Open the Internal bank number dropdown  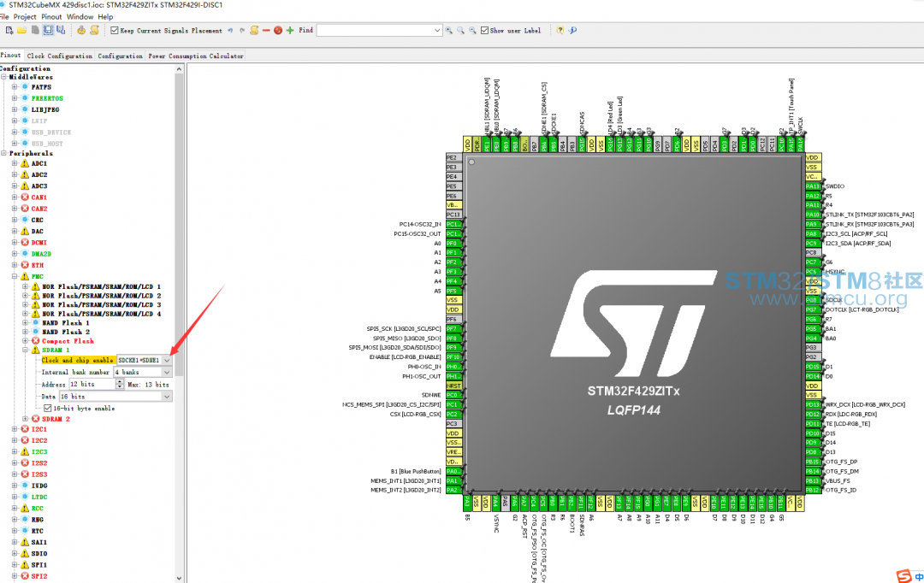(167, 372)
